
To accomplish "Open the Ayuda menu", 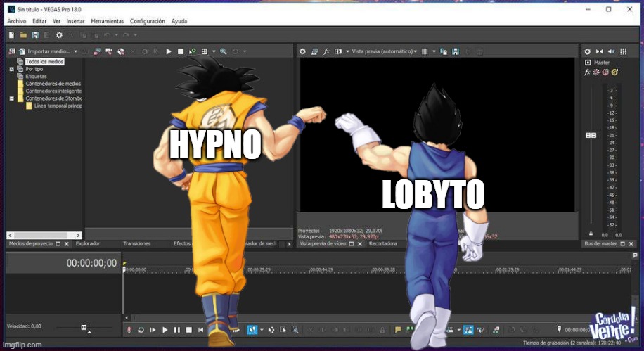I will click(179, 21).
